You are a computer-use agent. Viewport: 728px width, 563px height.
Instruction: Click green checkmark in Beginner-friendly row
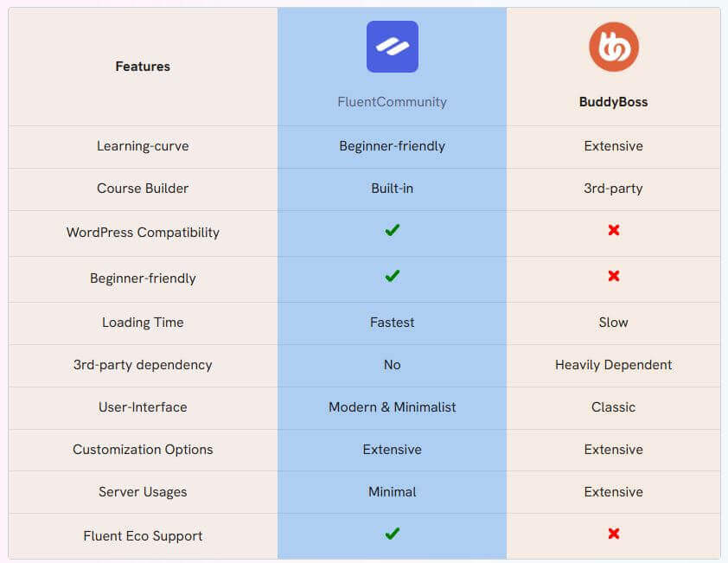tap(393, 276)
